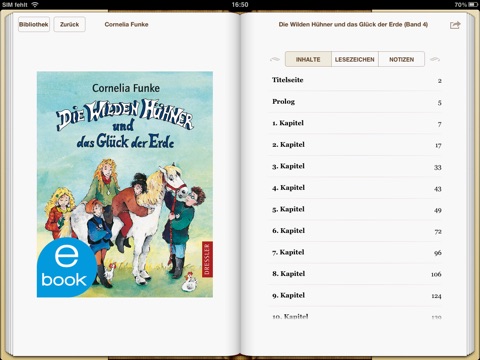This screenshot has height=360, width=480.
Task: Switch to the NOTIZEN tab
Action: [401, 59]
